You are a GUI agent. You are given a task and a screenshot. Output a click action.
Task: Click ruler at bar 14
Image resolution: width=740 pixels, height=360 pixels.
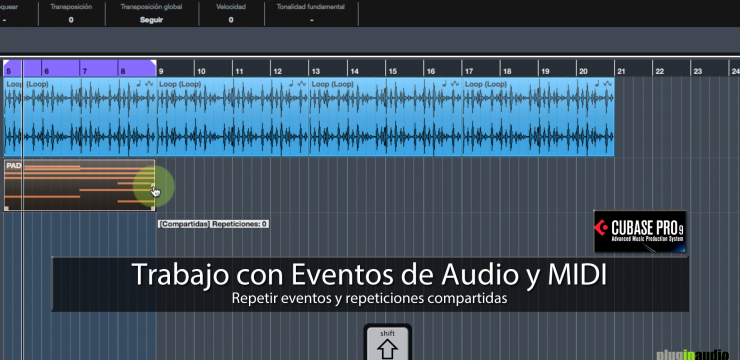[354, 71]
